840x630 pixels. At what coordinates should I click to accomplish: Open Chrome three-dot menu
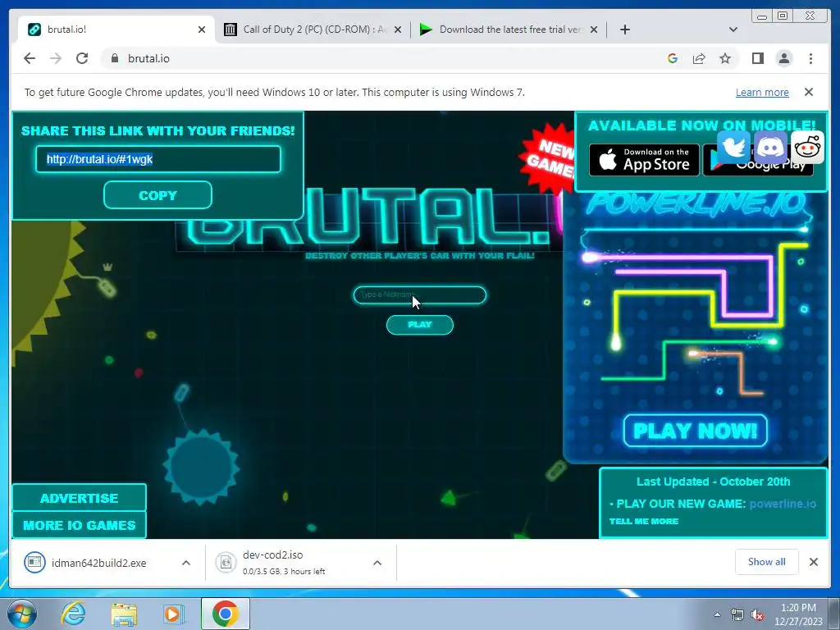(x=810, y=58)
